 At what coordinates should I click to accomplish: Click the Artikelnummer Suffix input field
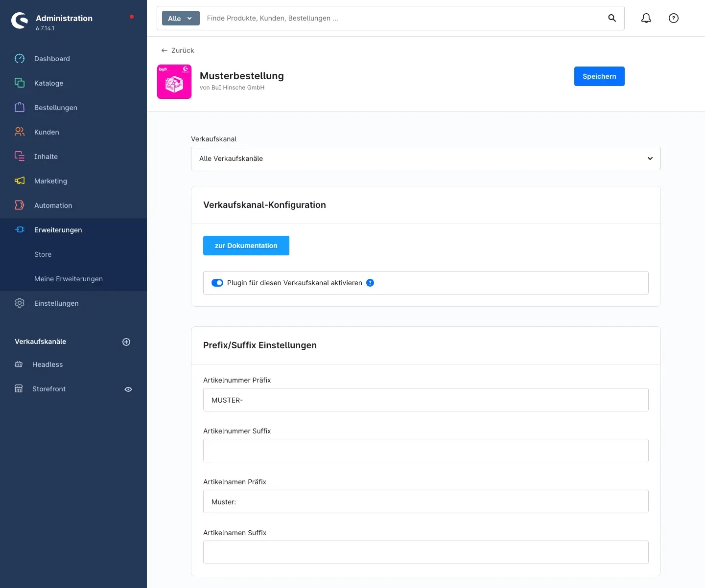coord(426,451)
